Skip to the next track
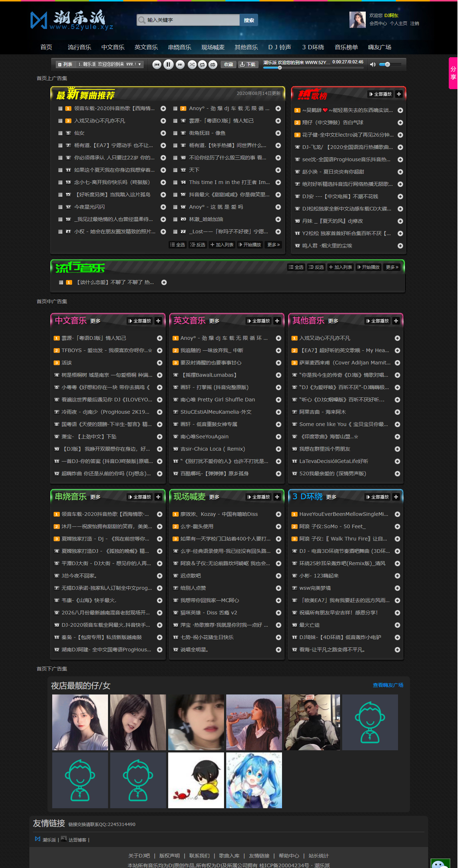 180,64
